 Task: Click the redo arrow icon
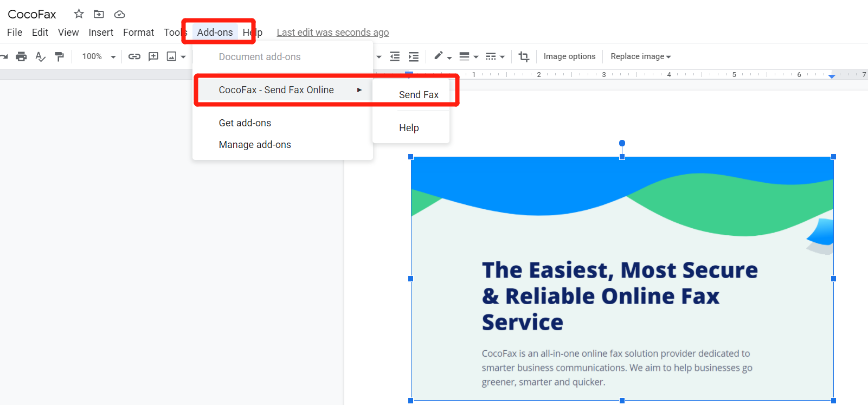[x=4, y=56]
